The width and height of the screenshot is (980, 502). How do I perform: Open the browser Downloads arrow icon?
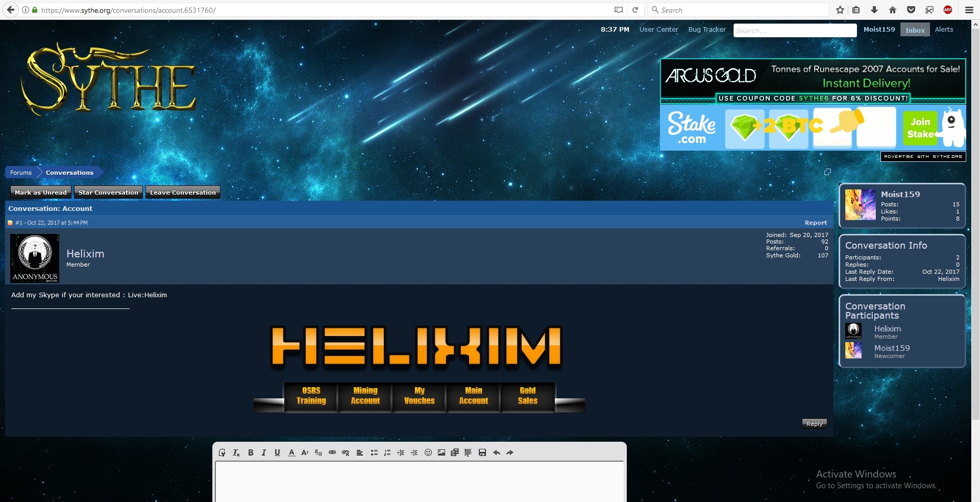(874, 10)
